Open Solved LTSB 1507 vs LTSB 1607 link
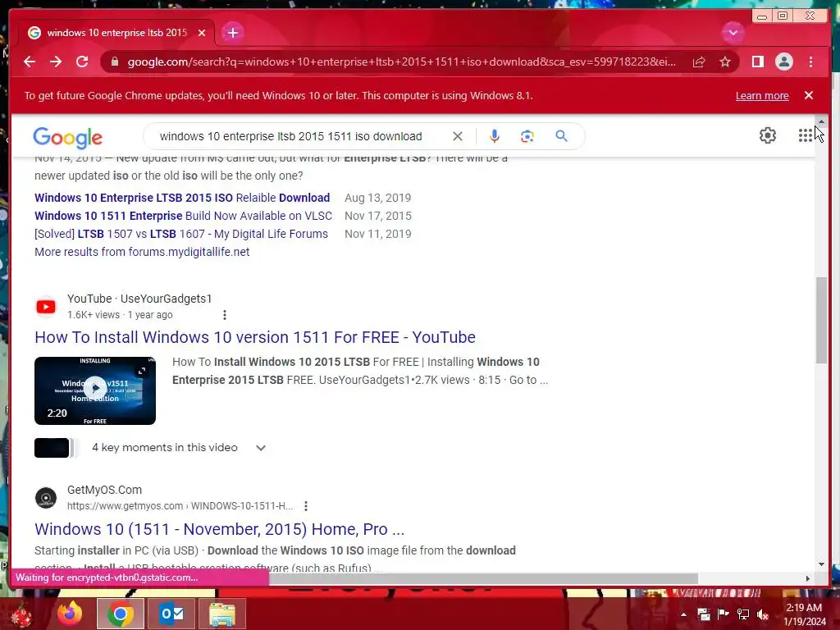This screenshot has height=630, width=840. 181,234
